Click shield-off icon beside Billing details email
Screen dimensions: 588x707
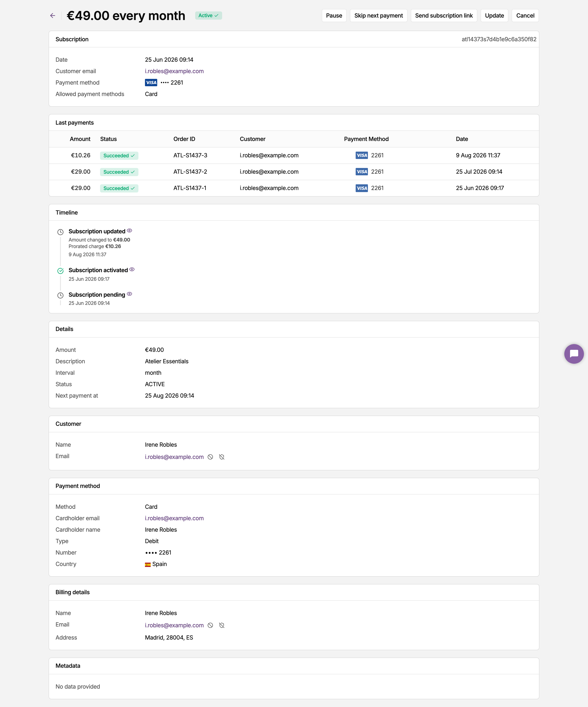point(222,625)
